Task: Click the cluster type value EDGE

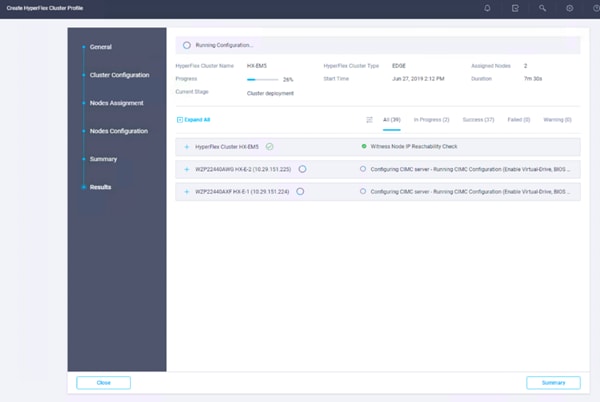Action: 399,66
